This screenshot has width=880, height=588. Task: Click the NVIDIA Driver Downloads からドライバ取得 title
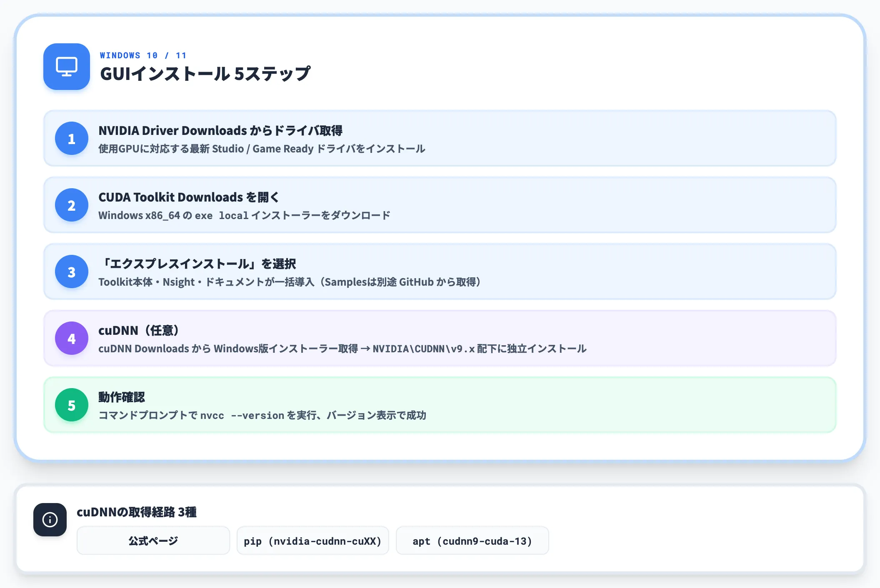coord(220,130)
